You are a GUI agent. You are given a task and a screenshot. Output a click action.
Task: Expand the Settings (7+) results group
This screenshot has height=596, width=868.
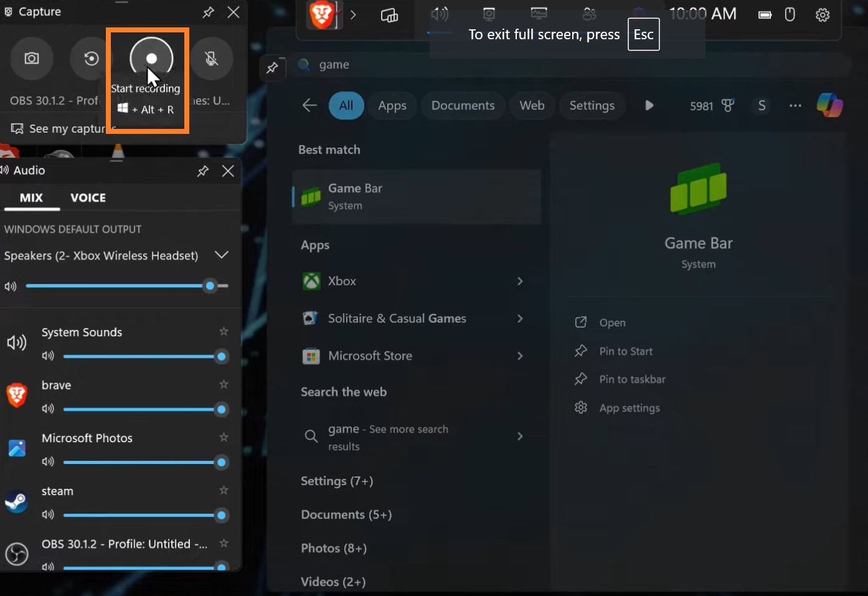point(337,481)
